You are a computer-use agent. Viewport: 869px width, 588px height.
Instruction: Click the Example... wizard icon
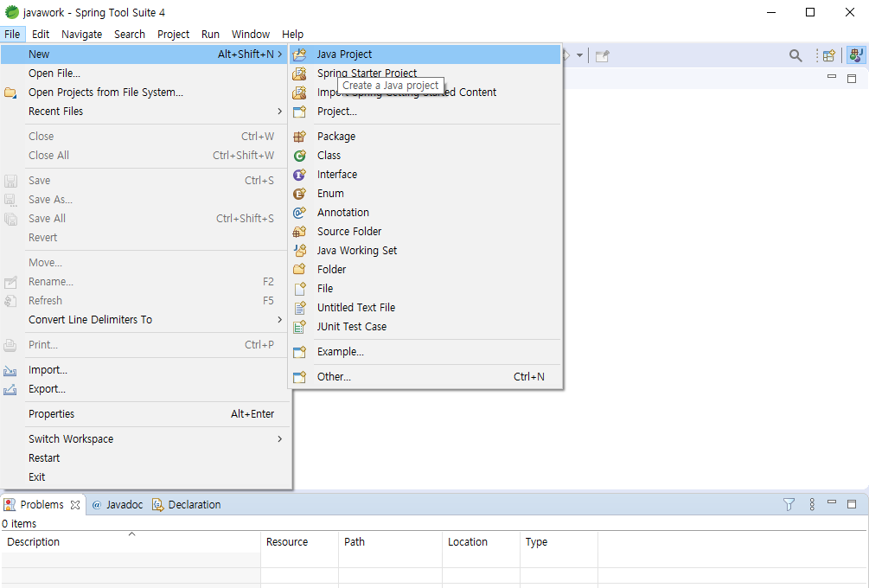(299, 352)
